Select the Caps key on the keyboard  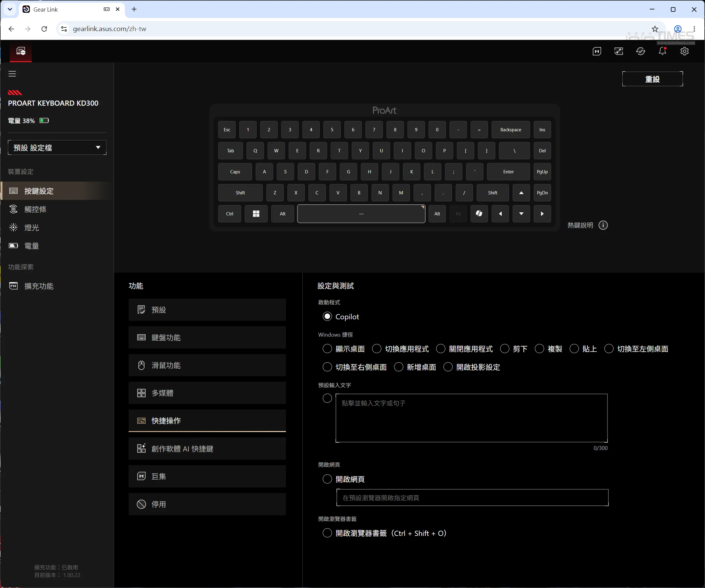pyautogui.click(x=235, y=172)
